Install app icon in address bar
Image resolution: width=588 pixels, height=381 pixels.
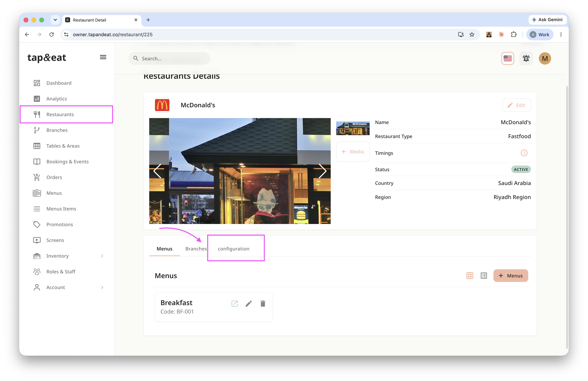point(461,35)
